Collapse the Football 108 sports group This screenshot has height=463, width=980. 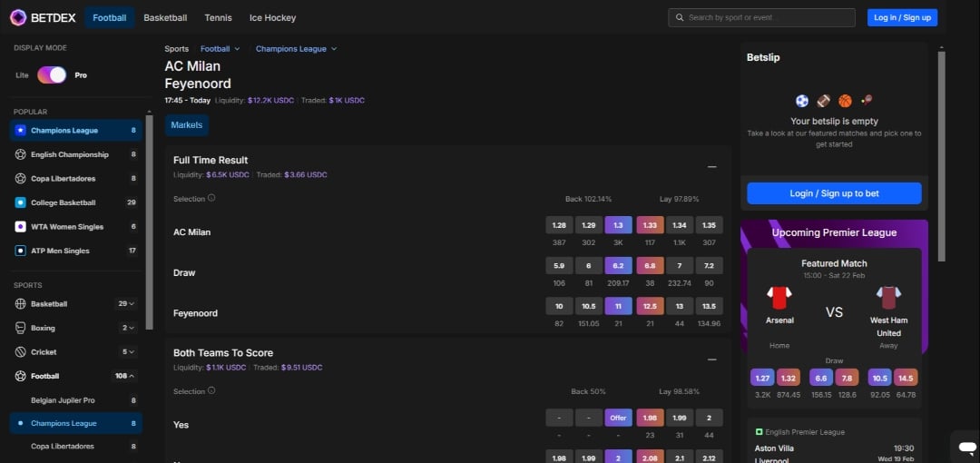125,376
